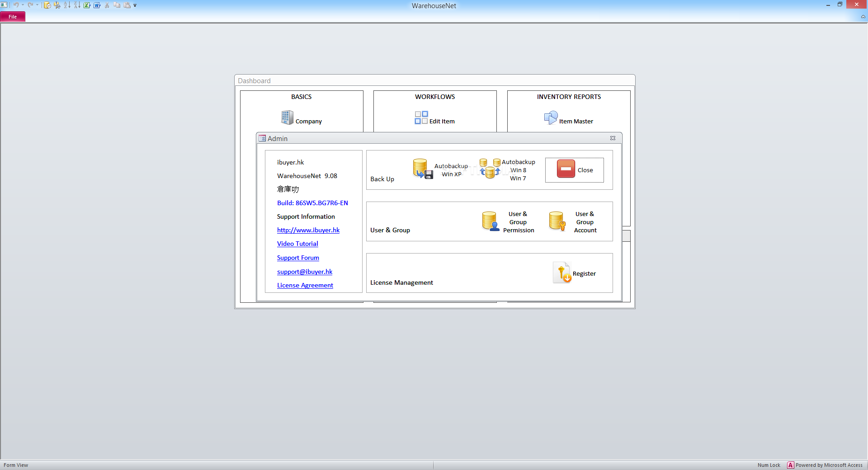Click the Paste clipboard icon
This screenshot has width=868, height=470.
(127, 5)
